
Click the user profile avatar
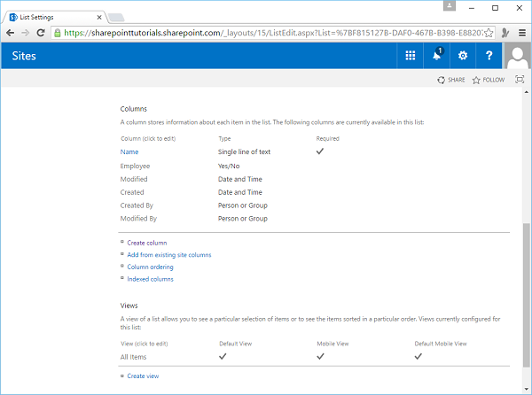pos(517,56)
